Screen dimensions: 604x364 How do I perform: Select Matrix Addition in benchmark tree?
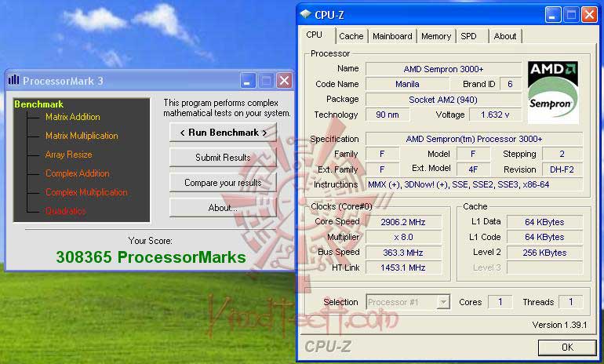[x=73, y=117]
